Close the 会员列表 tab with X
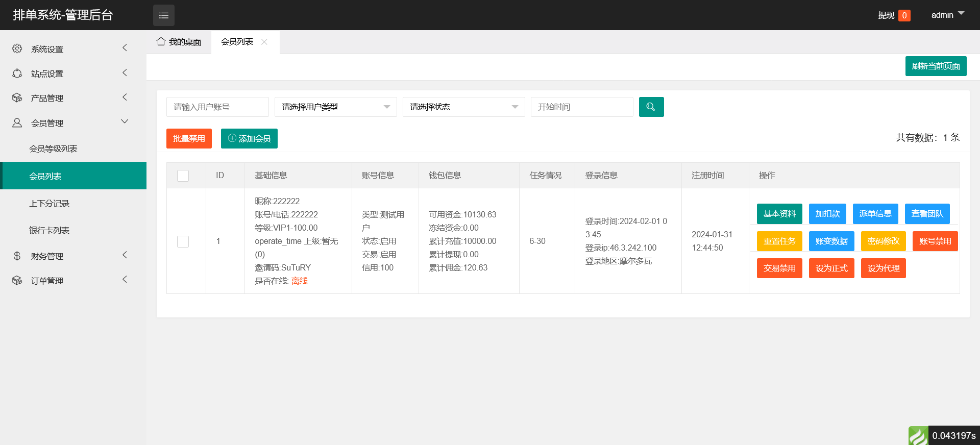 pos(264,42)
